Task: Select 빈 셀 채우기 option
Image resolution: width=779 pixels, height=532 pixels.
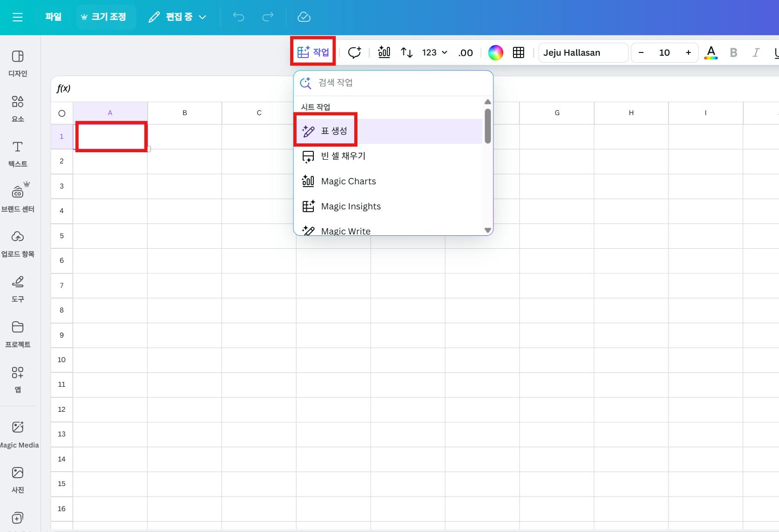Action: coord(388,156)
